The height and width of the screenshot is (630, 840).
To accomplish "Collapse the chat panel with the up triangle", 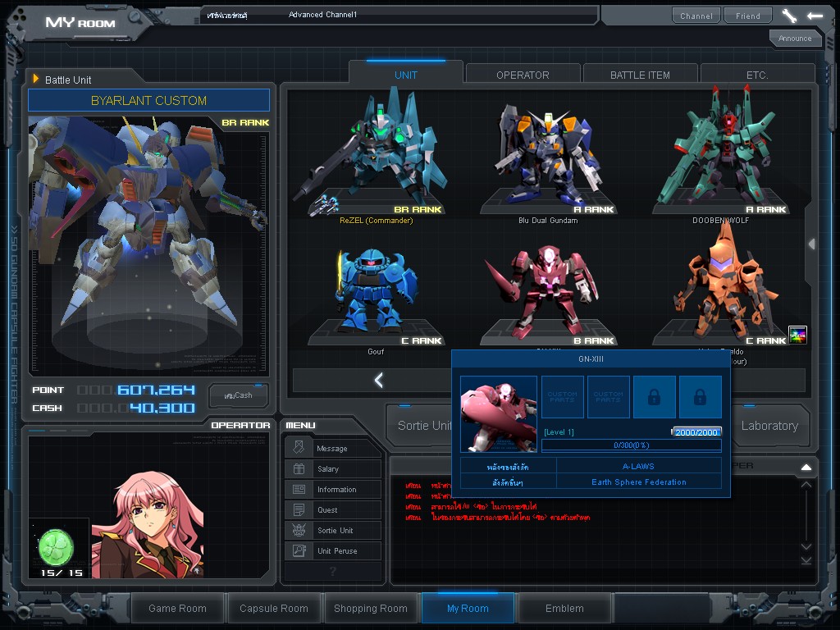I will click(x=806, y=468).
